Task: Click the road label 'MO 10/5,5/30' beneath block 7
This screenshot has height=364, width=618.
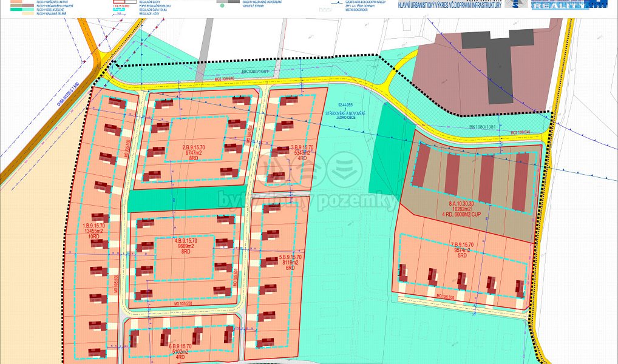Action: (x=446, y=296)
